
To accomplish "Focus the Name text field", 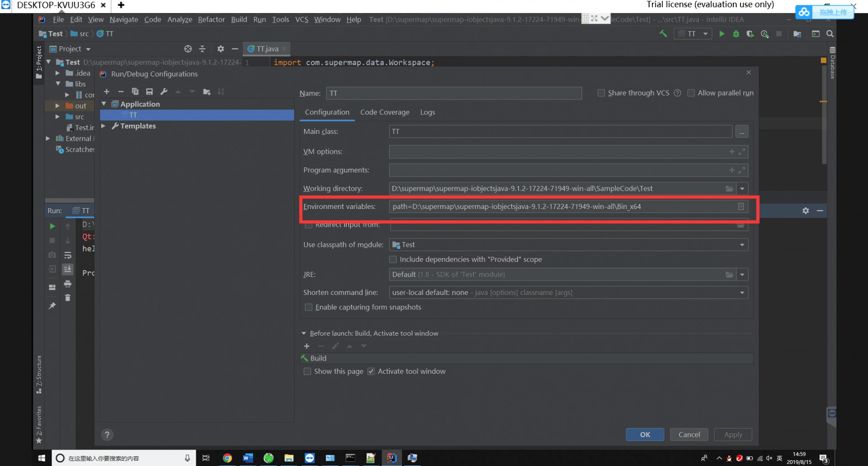I will [454, 93].
